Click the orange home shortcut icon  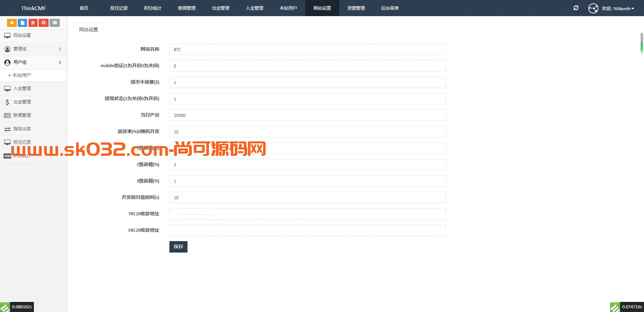click(12, 23)
